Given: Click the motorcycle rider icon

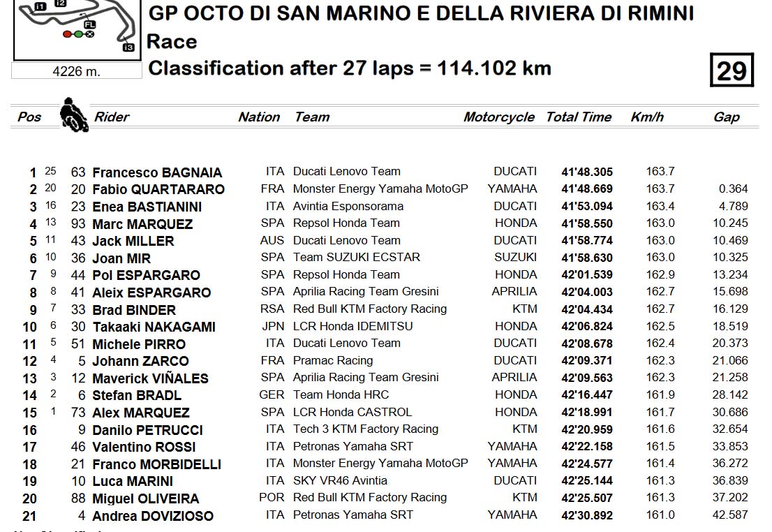Looking at the screenshot, I should 74,114.
